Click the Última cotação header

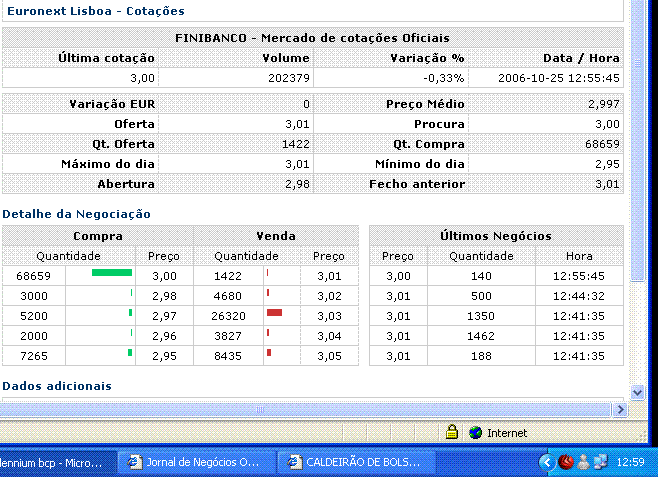[x=106, y=58]
